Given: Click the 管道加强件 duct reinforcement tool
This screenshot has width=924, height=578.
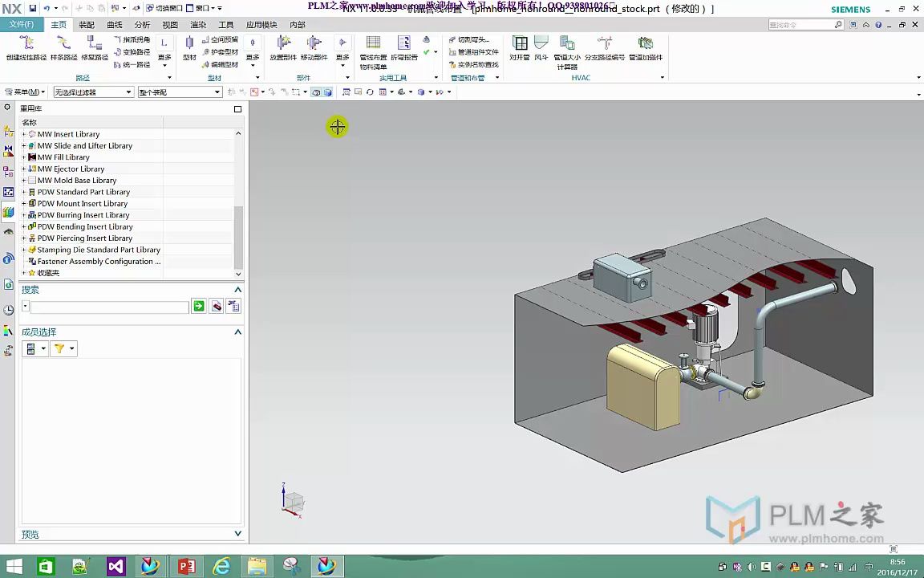Looking at the screenshot, I should [646, 48].
